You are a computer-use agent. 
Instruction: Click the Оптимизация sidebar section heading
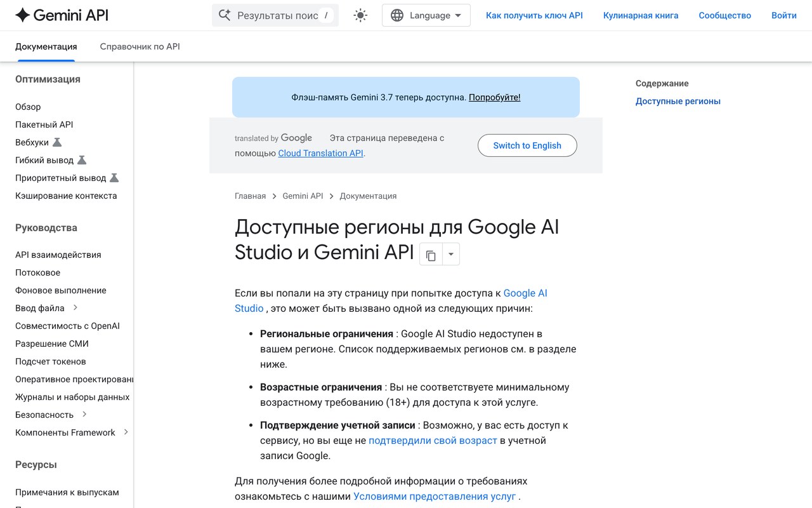click(x=48, y=79)
